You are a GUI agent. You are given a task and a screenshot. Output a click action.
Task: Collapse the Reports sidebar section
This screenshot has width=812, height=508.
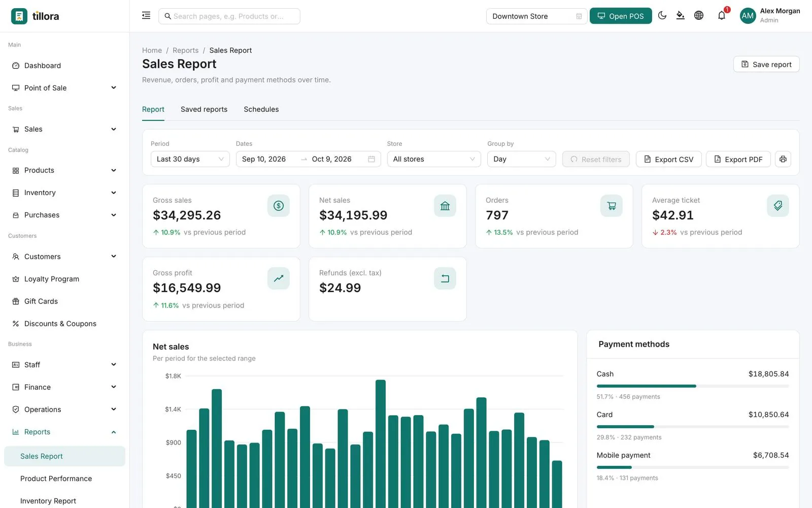click(x=64, y=432)
